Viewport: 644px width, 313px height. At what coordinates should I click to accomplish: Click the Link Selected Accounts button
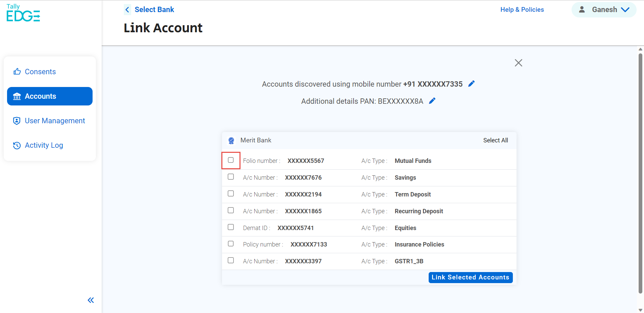pos(470,277)
